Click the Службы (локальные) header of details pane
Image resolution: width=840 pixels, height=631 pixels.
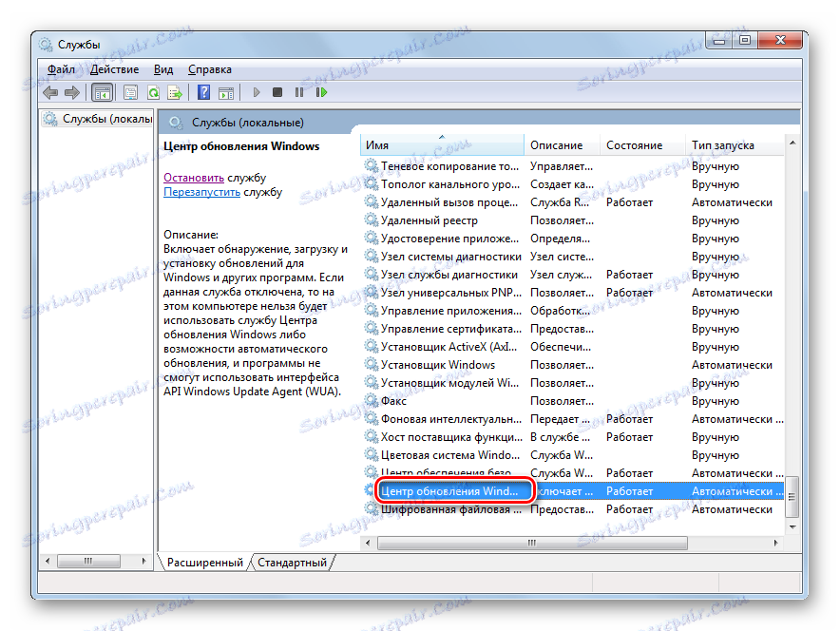point(247,123)
